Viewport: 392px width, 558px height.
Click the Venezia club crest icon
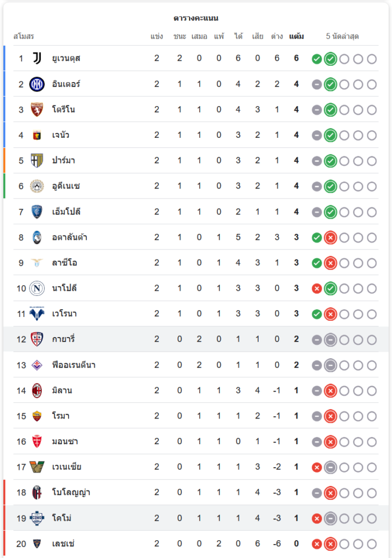(37, 467)
